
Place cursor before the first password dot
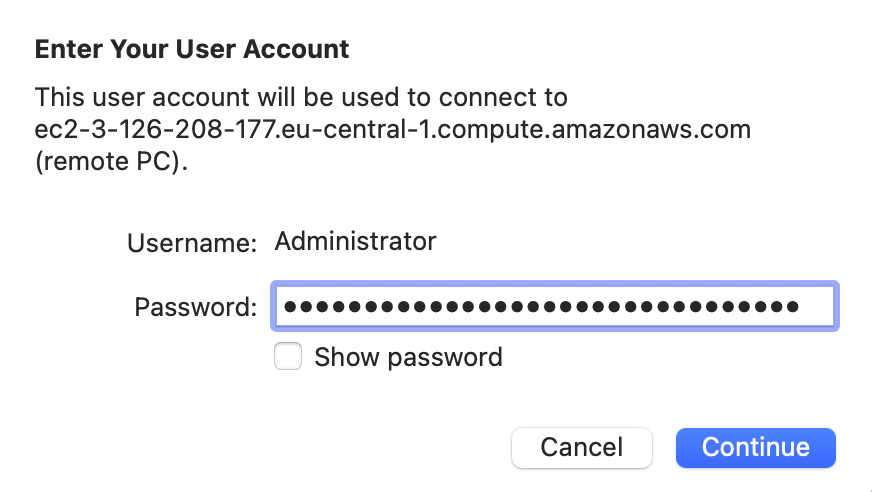[283, 307]
